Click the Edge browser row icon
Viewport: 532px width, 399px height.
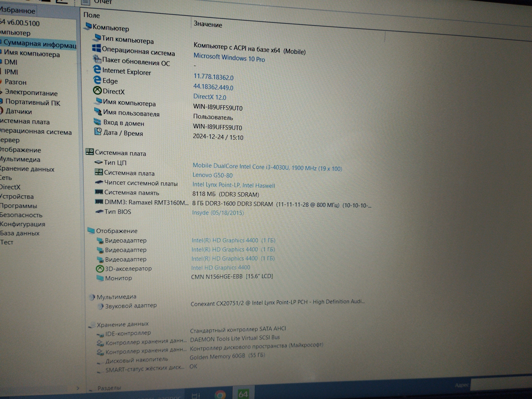(x=97, y=80)
